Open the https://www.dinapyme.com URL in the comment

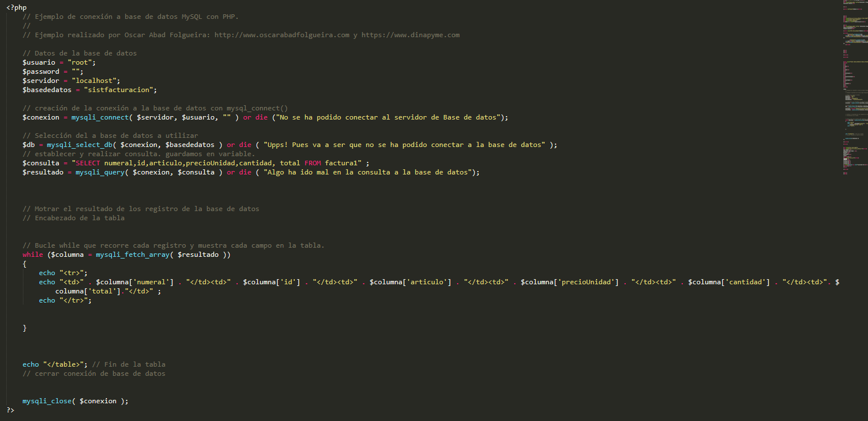(x=410, y=35)
